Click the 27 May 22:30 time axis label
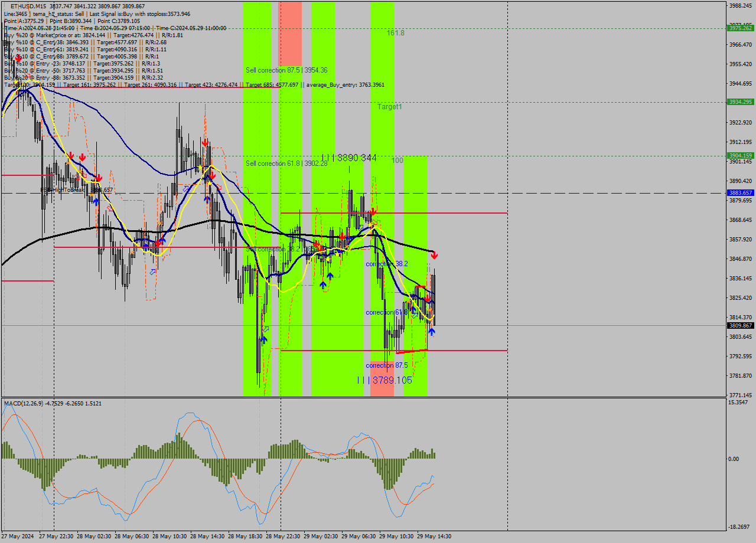 tap(56, 537)
